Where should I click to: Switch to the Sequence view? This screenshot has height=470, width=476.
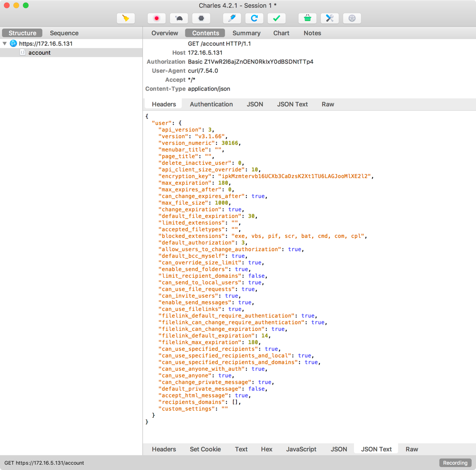(x=64, y=33)
